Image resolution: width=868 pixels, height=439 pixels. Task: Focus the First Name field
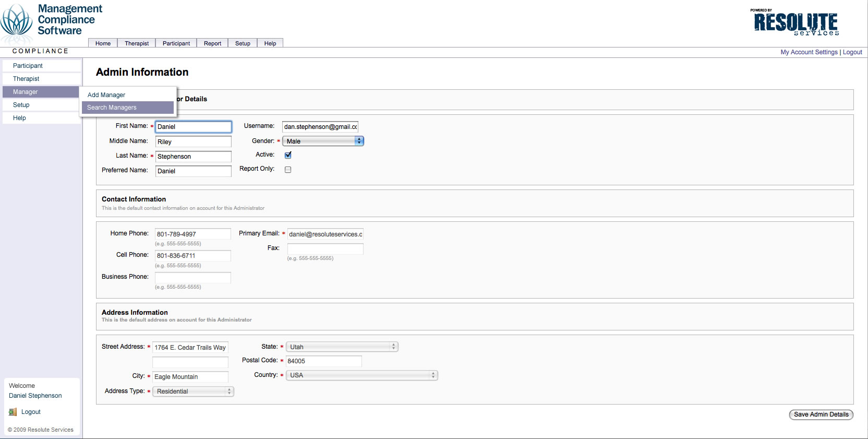tap(194, 127)
